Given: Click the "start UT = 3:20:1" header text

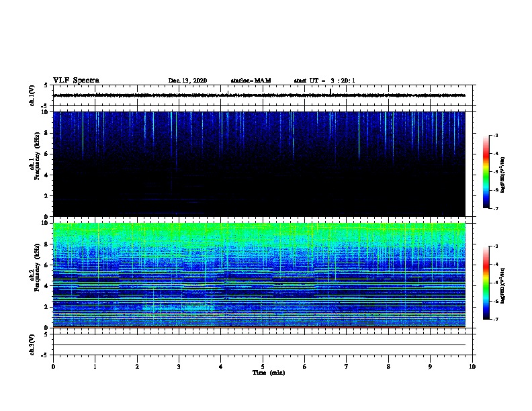Looking at the screenshot, I should click(324, 81).
